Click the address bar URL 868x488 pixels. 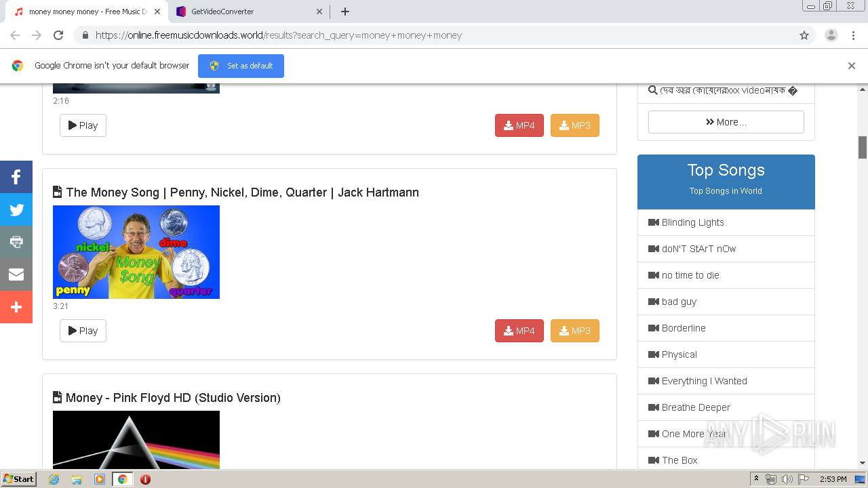[x=279, y=35]
